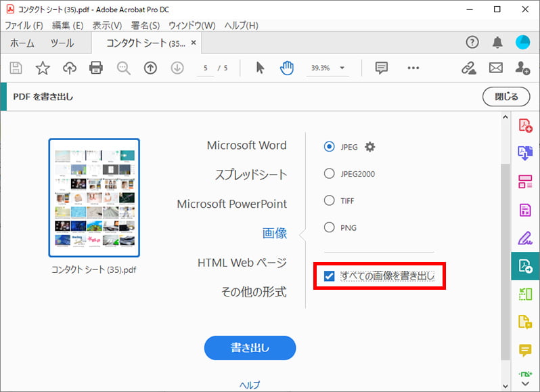The width and height of the screenshot is (540, 392).
Task: Expand the more tools ellipsis menu
Action: [x=413, y=68]
